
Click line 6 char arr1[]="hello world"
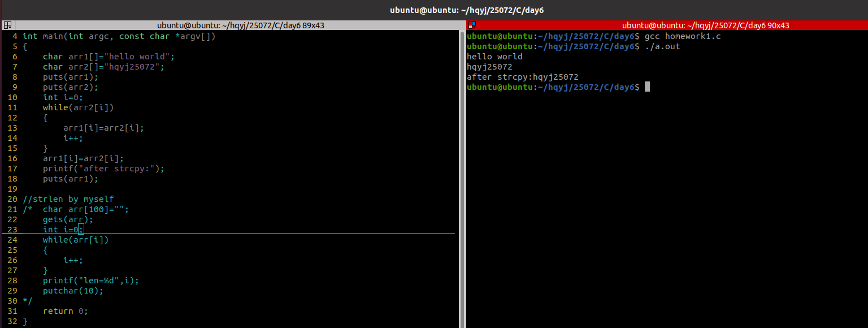click(x=109, y=57)
